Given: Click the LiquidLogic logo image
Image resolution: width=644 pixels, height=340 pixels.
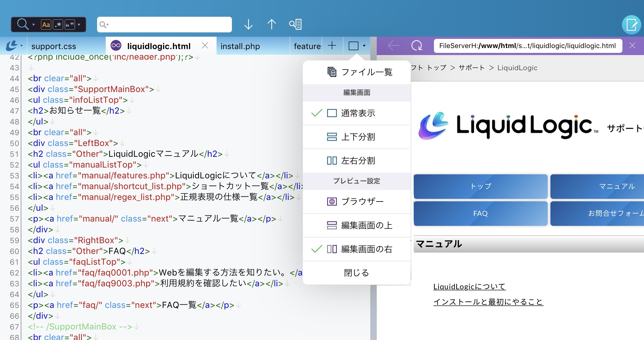Looking at the screenshot, I should coord(508,126).
